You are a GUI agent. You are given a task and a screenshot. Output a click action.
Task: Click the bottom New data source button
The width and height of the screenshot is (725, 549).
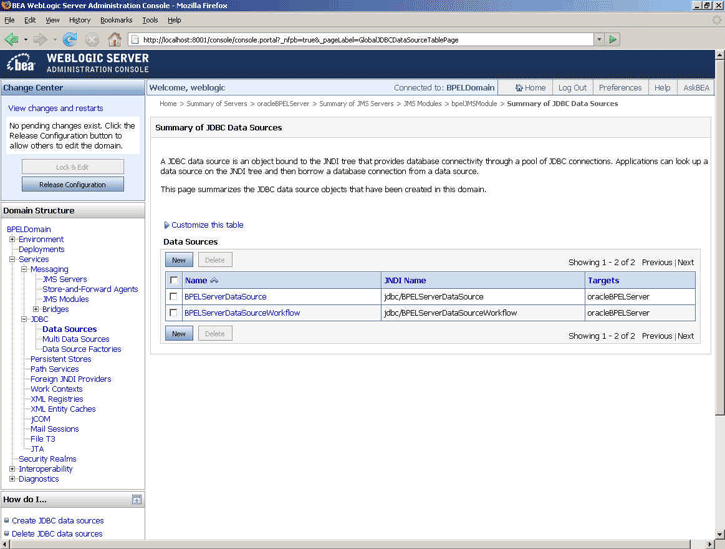click(x=179, y=333)
